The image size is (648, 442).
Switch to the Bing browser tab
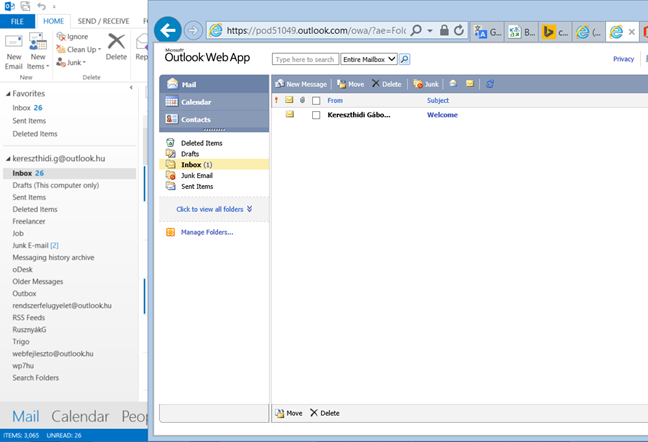point(556,32)
